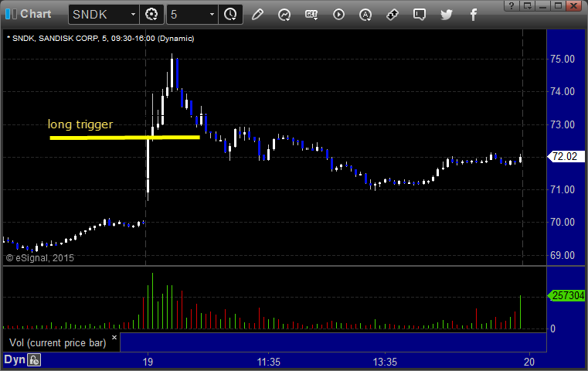Click the green volume marker 257304

(x=566, y=295)
